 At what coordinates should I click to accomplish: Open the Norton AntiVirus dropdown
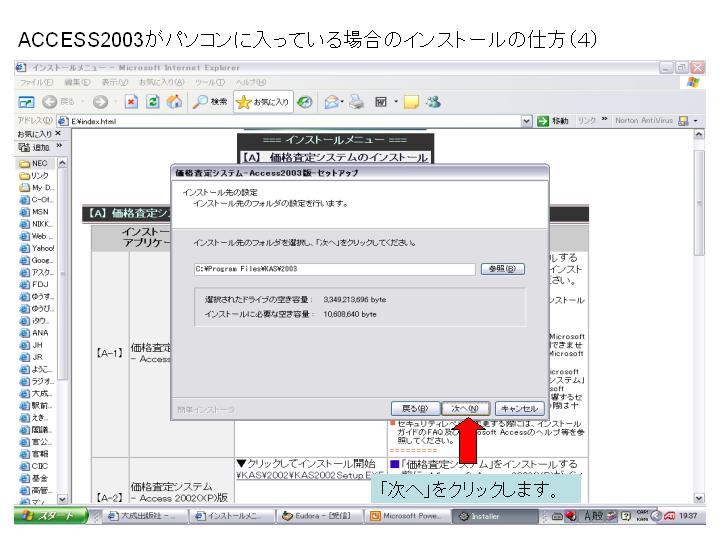pyautogui.click(x=696, y=120)
